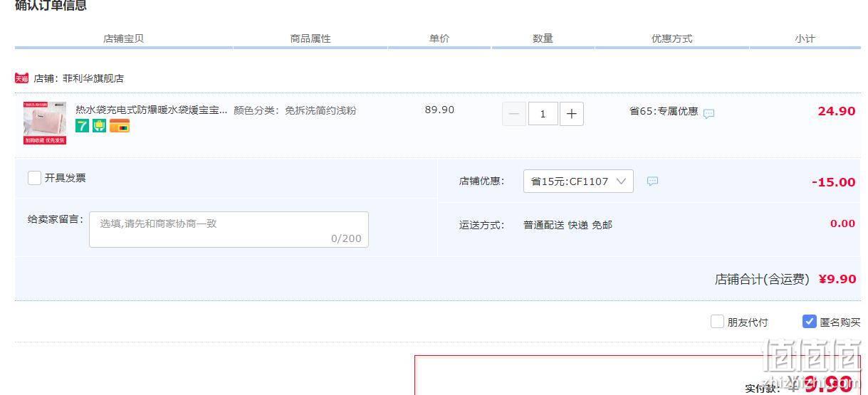Open the pink hot water bag thumbnail
The height and width of the screenshot is (395, 868).
pos(45,122)
